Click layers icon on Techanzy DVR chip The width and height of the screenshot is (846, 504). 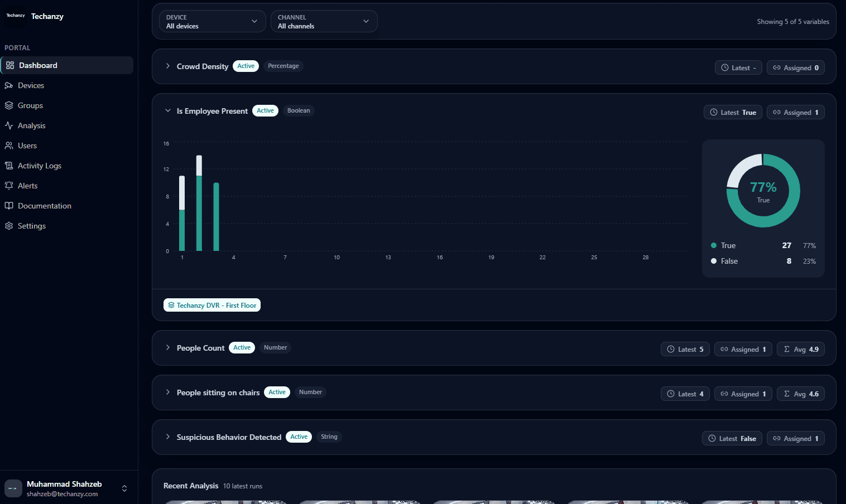point(171,305)
